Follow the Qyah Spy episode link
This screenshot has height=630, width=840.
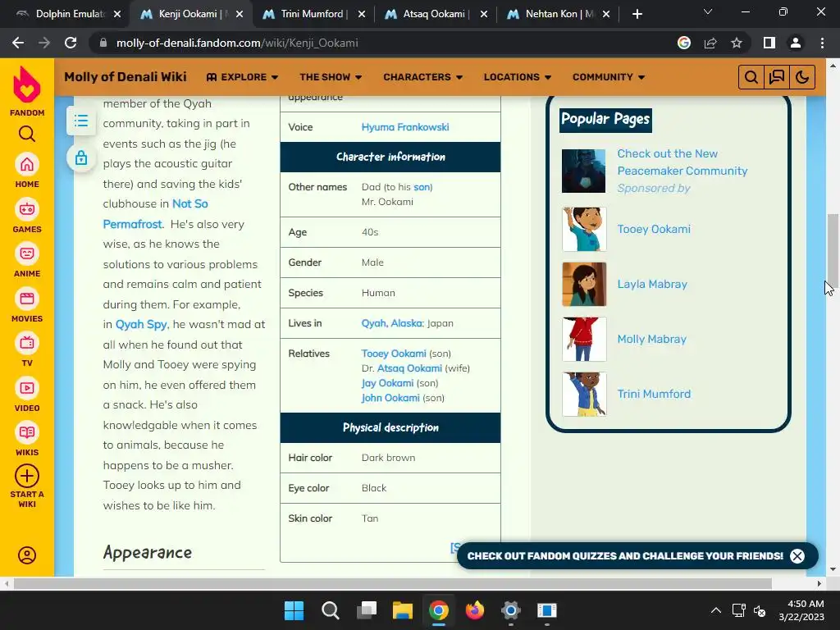point(141,325)
